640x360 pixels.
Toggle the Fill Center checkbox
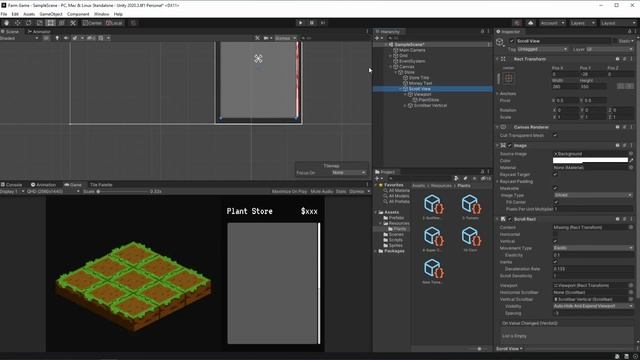555,202
